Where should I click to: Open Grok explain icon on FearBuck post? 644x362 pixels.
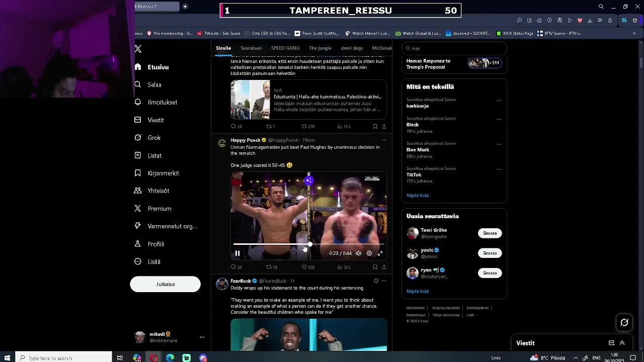click(x=376, y=281)
